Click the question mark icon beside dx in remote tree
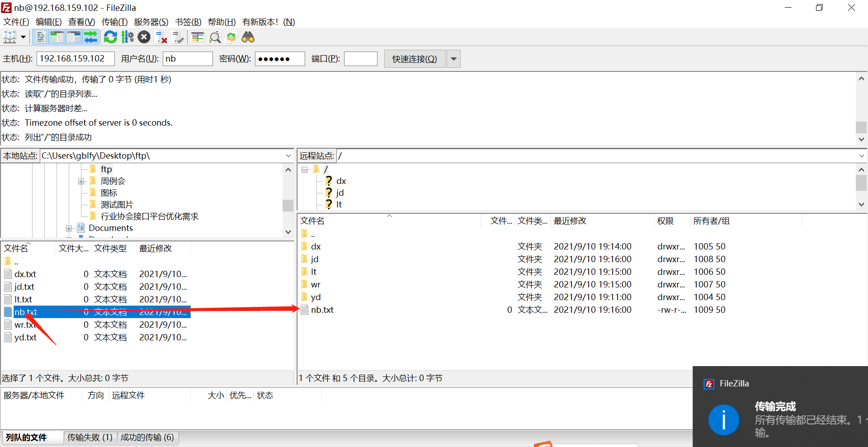This screenshot has height=447, width=868. (x=329, y=181)
